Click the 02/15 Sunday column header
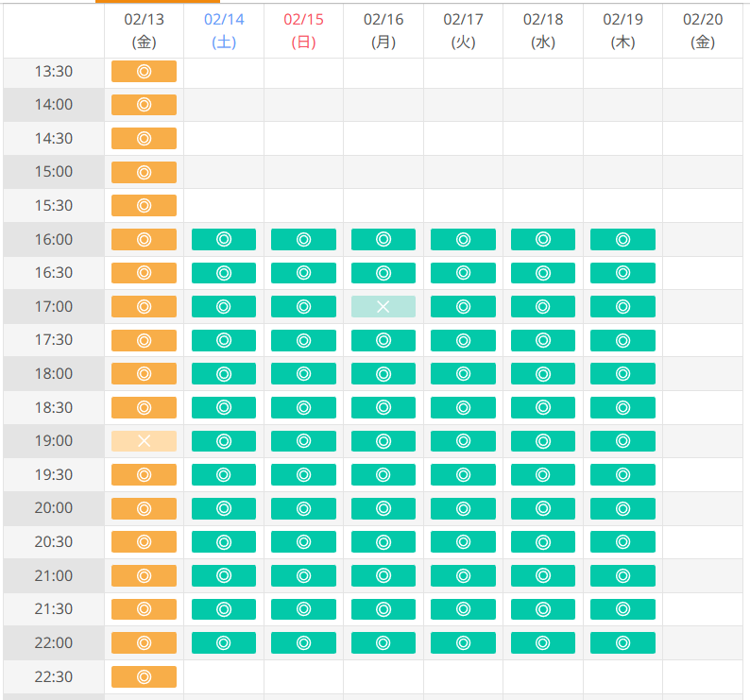Screen dimensions: 750x700 303,30
